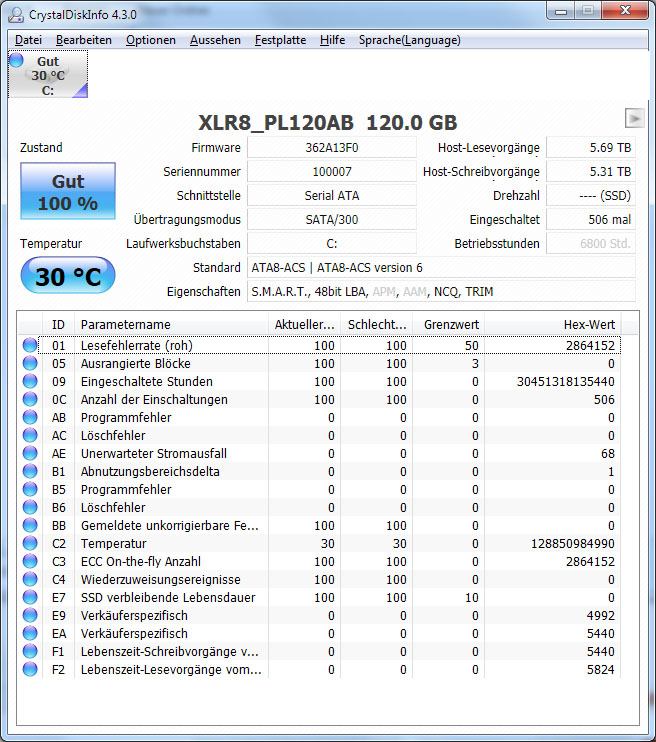Click the status orb for Lesefehlerrate (roh)

point(30,345)
